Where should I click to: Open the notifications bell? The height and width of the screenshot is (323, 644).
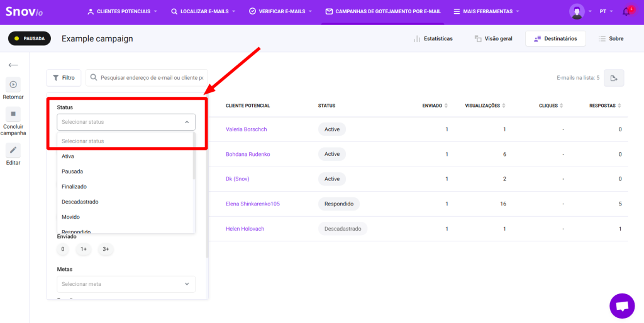click(626, 11)
